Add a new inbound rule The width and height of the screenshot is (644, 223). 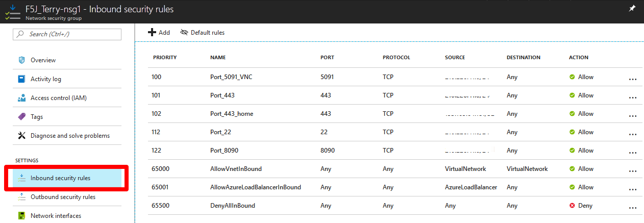159,32
